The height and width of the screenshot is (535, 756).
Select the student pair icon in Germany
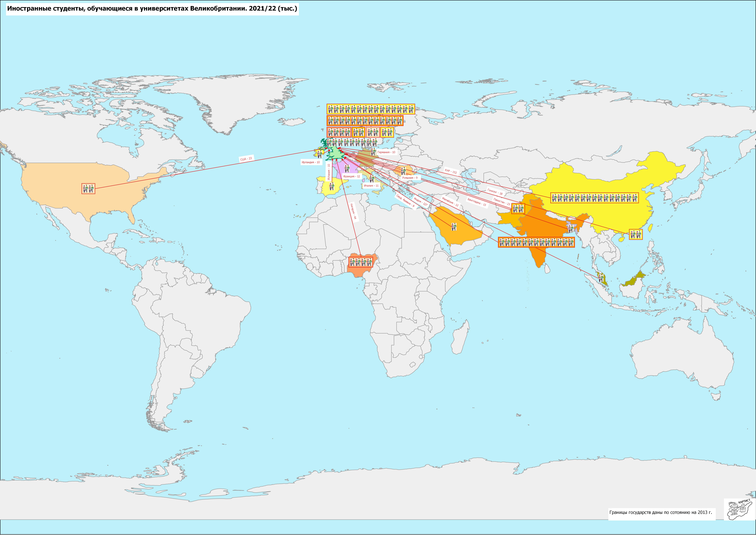tap(373, 152)
